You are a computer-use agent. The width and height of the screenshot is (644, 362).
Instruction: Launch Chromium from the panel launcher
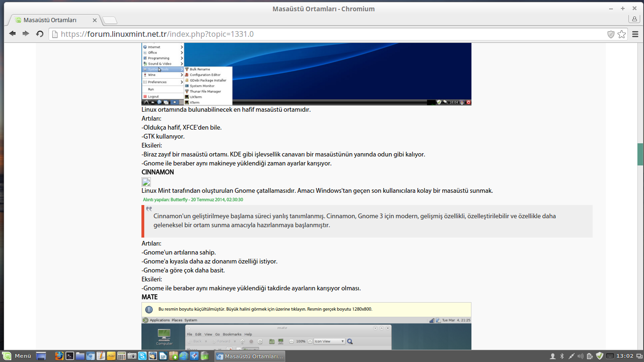point(90,356)
